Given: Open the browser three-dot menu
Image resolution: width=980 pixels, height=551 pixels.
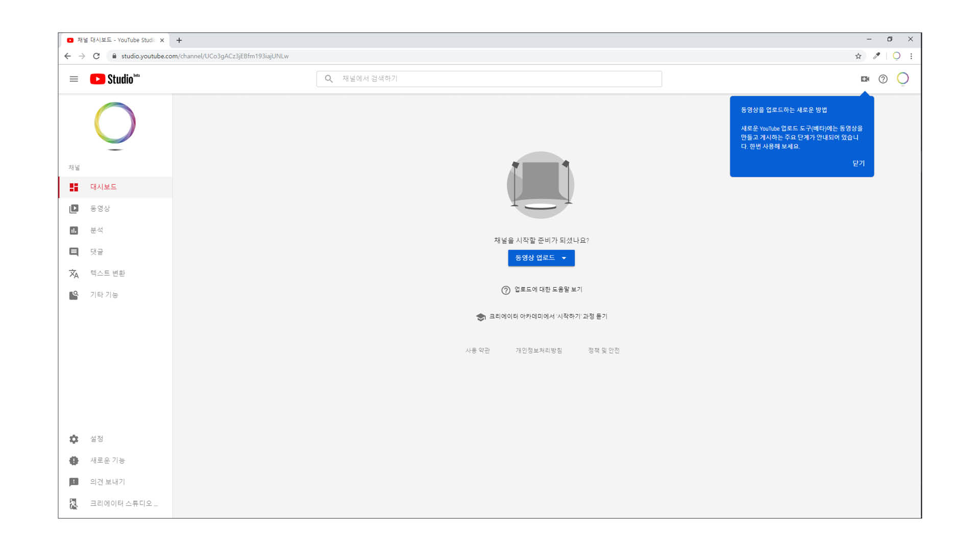Looking at the screenshot, I should pos(911,56).
